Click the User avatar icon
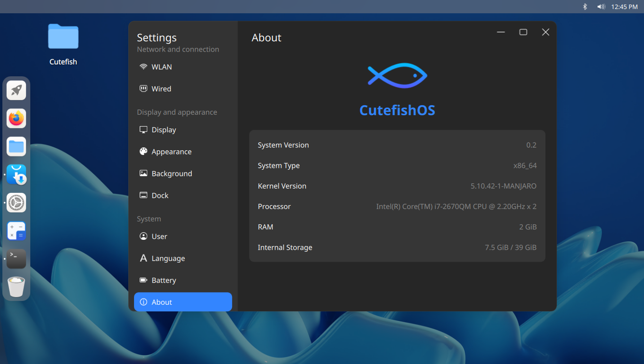This screenshot has height=364, width=644. tap(143, 237)
